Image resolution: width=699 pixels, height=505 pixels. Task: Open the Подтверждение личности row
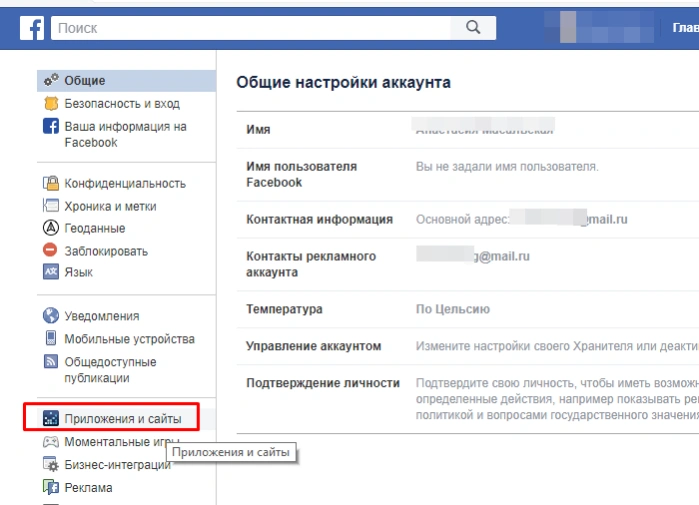pos(468,399)
